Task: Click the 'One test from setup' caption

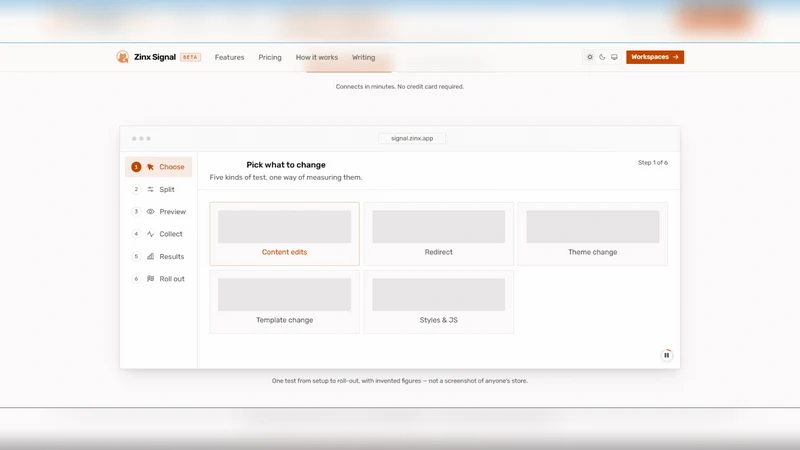Action: tap(399, 381)
